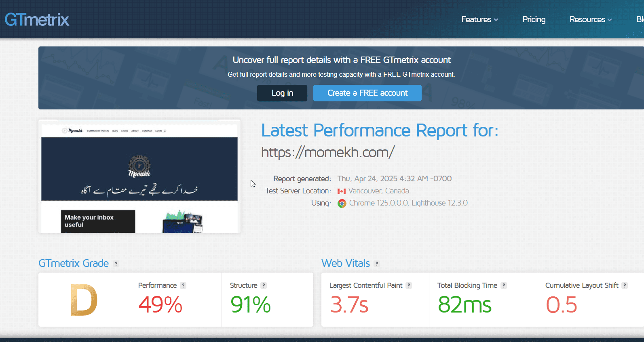Open the GTmetrix logo home link

click(x=37, y=19)
